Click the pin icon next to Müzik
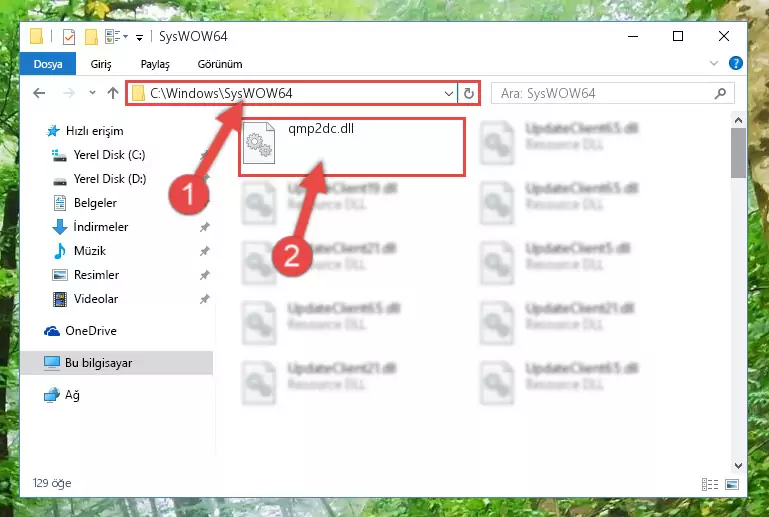Image resolution: width=769 pixels, height=517 pixels. point(205,251)
